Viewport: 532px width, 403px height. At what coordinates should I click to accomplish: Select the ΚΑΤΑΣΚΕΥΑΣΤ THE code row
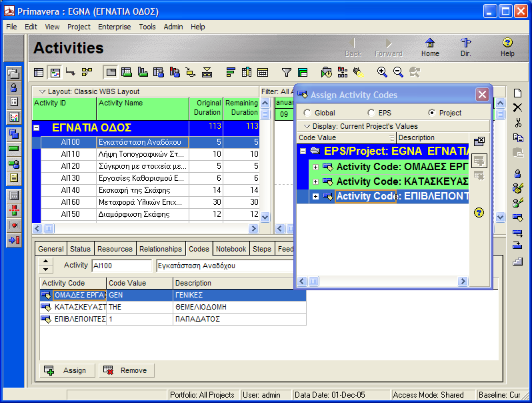coord(173,308)
